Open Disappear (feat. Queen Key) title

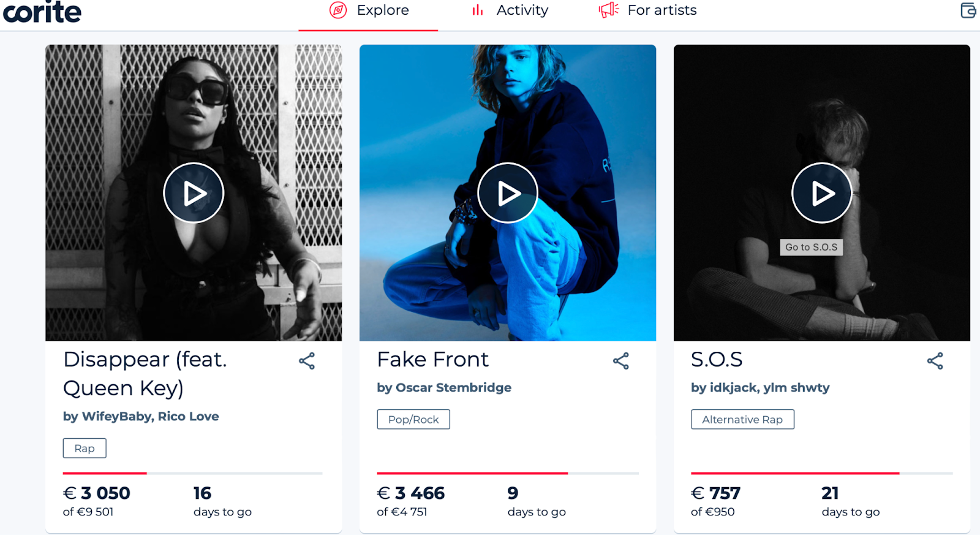pos(145,373)
